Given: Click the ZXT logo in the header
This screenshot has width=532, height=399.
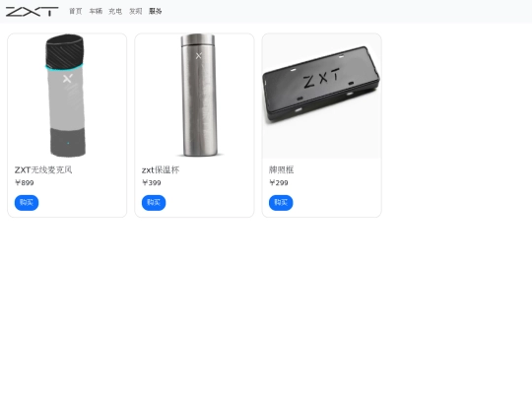Looking at the screenshot, I should point(32,11).
